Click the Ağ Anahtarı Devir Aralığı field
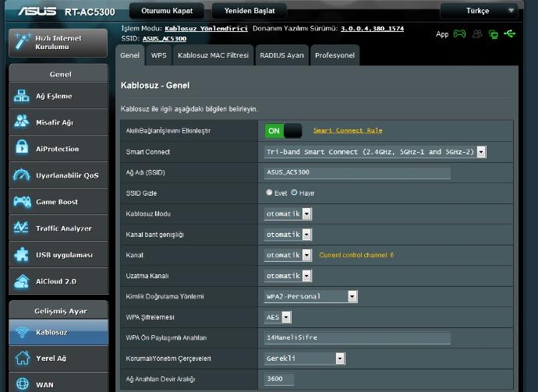The width and height of the screenshot is (538, 392). pos(279,379)
